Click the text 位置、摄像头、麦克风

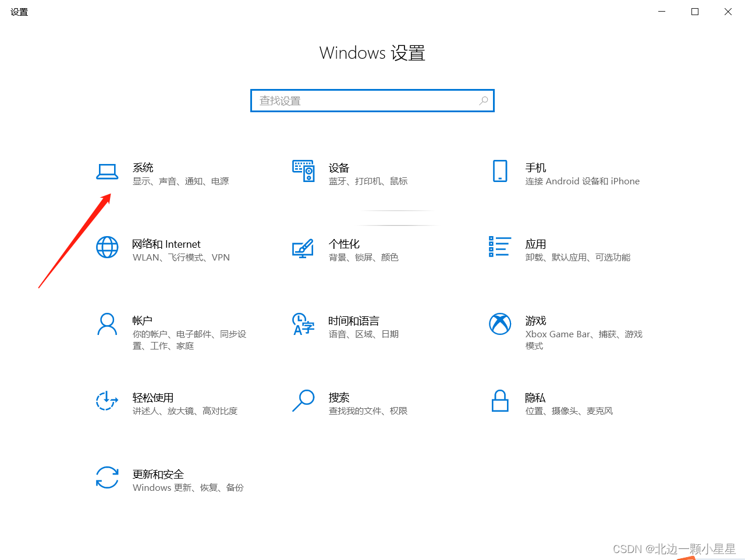569,411
